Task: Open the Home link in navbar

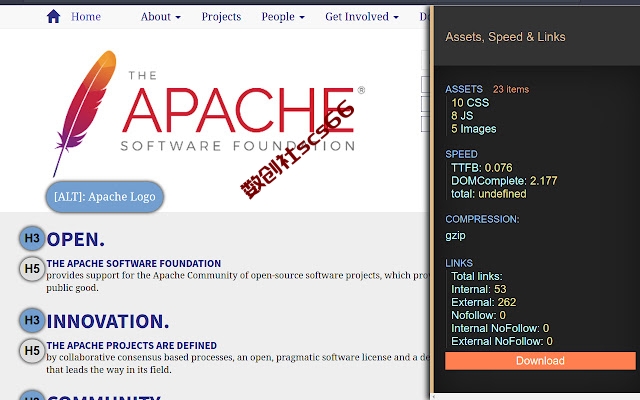Action: pyautogui.click(x=86, y=17)
